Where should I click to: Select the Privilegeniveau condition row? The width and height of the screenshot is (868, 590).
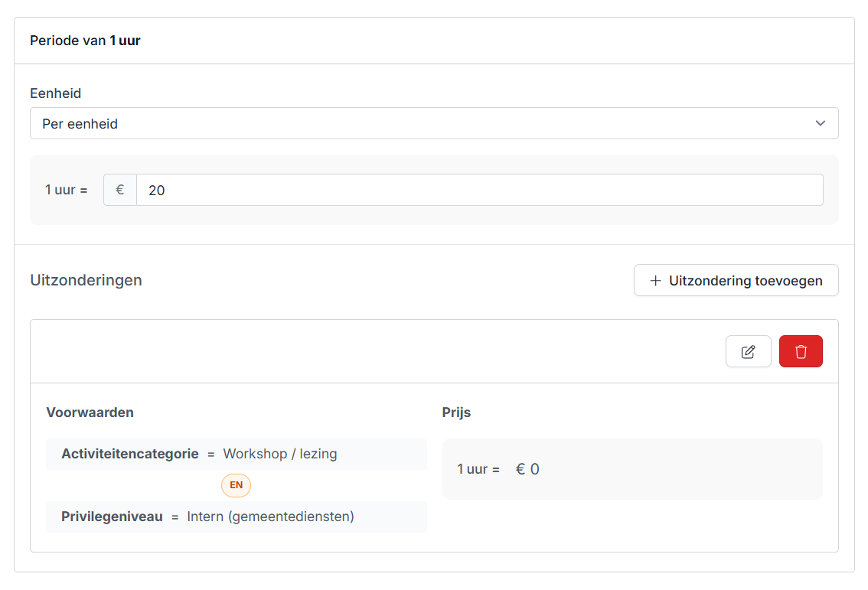pos(236,517)
